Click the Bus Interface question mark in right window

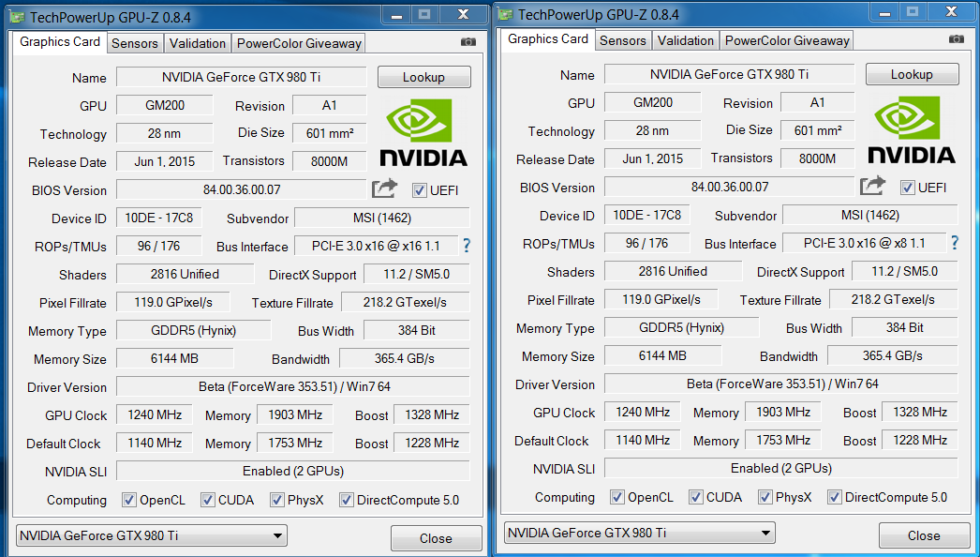tap(955, 242)
